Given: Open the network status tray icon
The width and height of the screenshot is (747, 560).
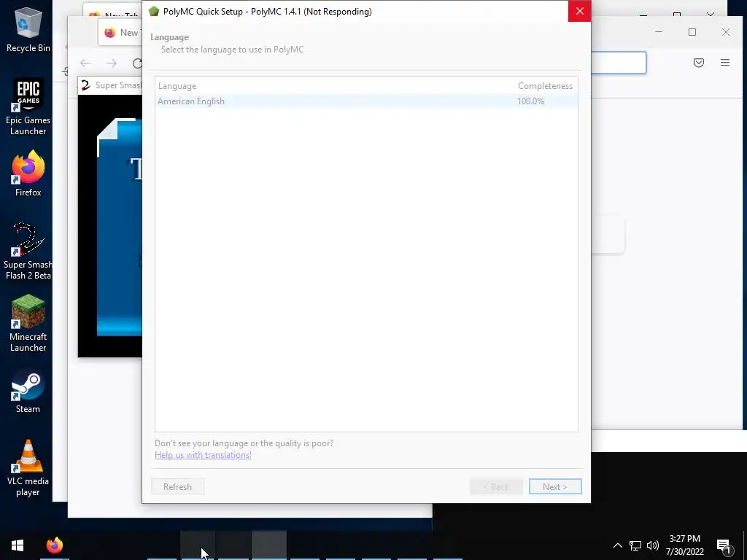Looking at the screenshot, I should [635, 545].
